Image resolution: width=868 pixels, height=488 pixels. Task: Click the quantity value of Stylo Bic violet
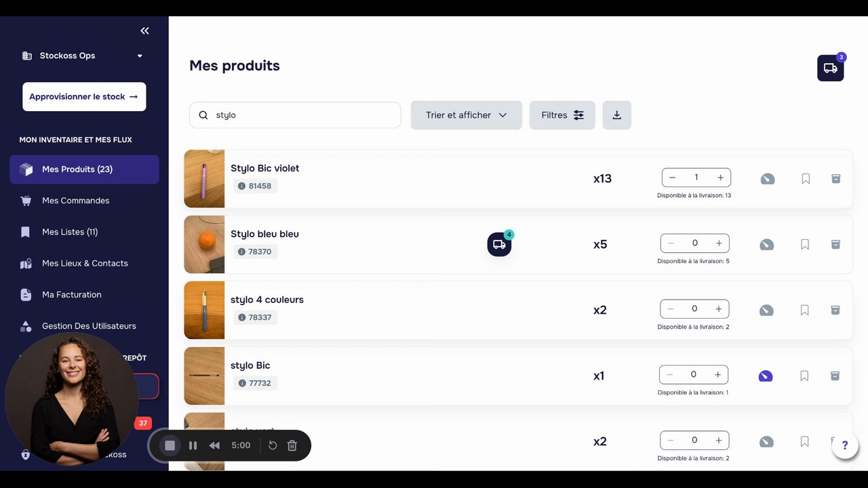point(696,178)
